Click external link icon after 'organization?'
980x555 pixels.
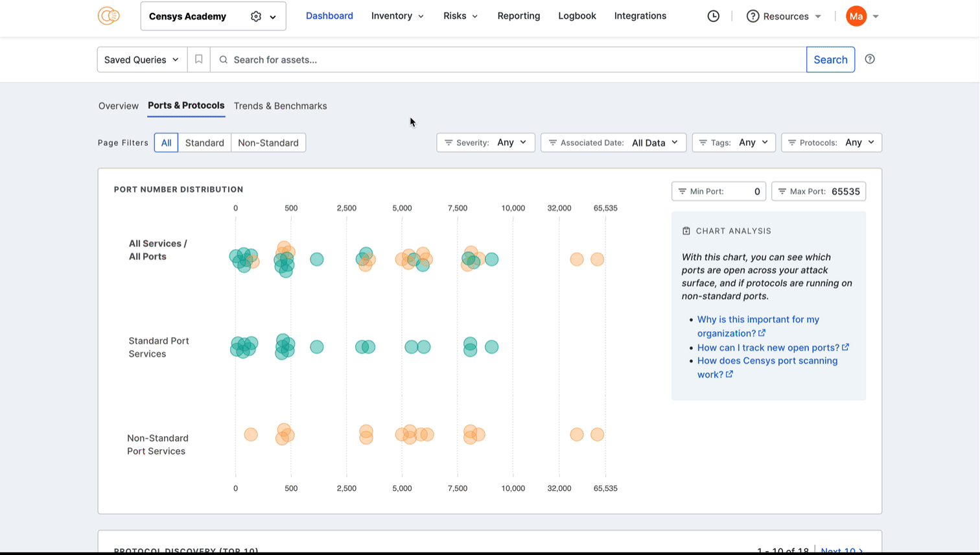(x=762, y=333)
